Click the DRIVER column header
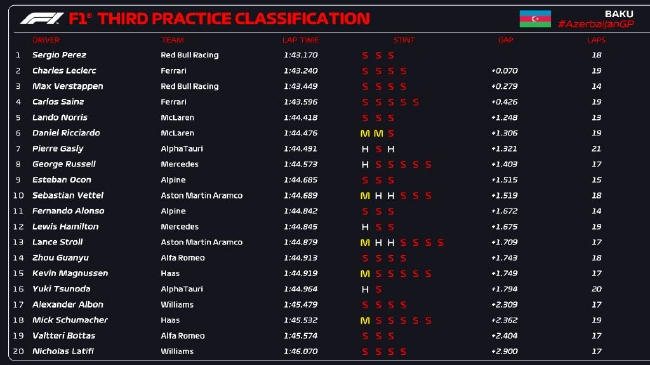This screenshot has height=365, width=650. [x=46, y=40]
